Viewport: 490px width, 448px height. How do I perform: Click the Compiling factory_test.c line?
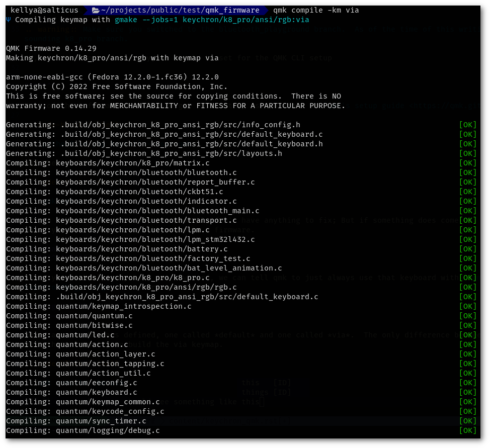pos(128,258)
